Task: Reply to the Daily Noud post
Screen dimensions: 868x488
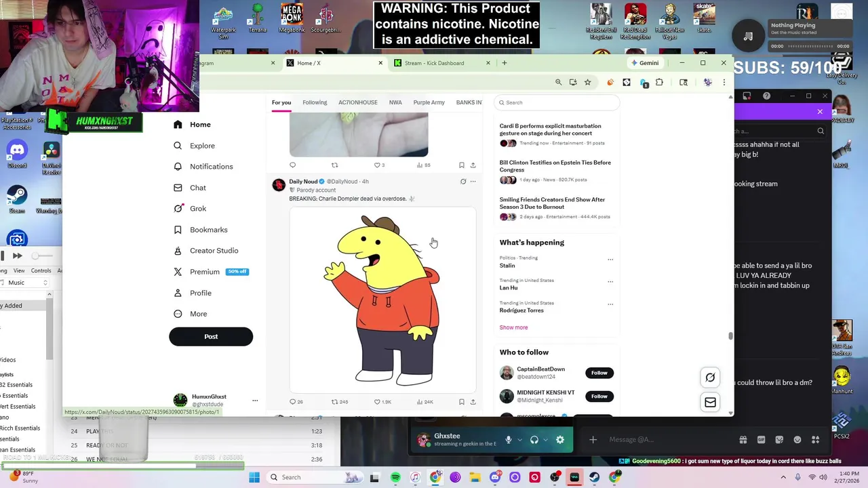Action: click(296, 402)
